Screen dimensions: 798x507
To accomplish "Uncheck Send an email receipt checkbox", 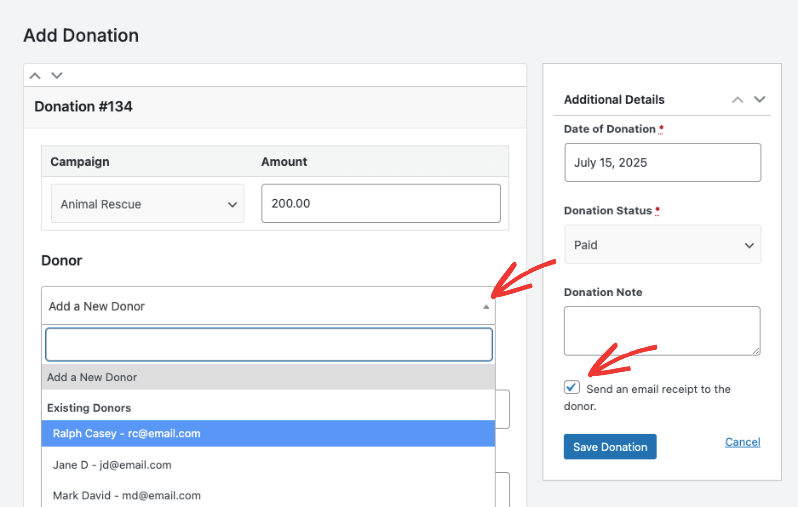I will (x=572, y=387).
